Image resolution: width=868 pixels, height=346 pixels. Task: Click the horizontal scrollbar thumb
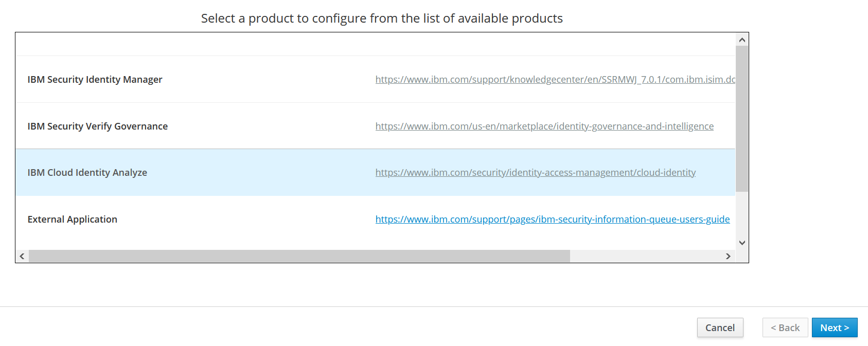(299, 256)
